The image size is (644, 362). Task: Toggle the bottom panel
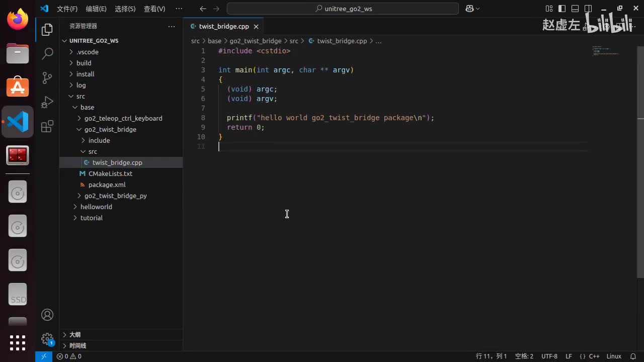coord(575,9)
